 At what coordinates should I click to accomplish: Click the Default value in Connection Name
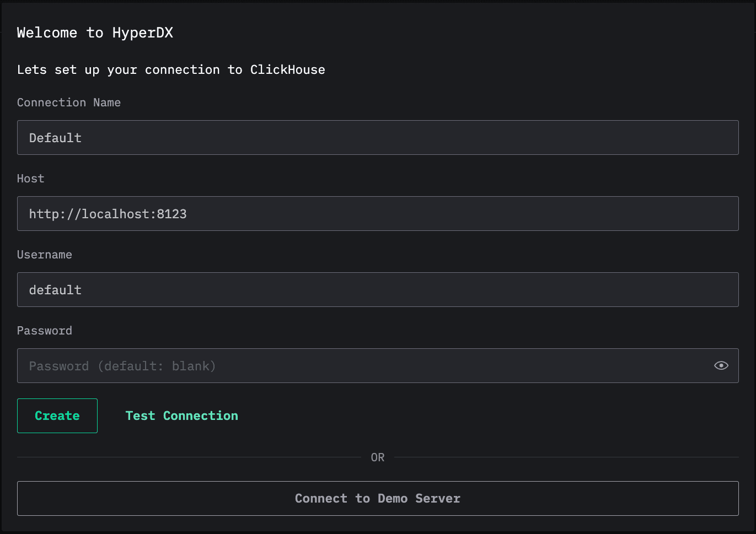point(55,137)
